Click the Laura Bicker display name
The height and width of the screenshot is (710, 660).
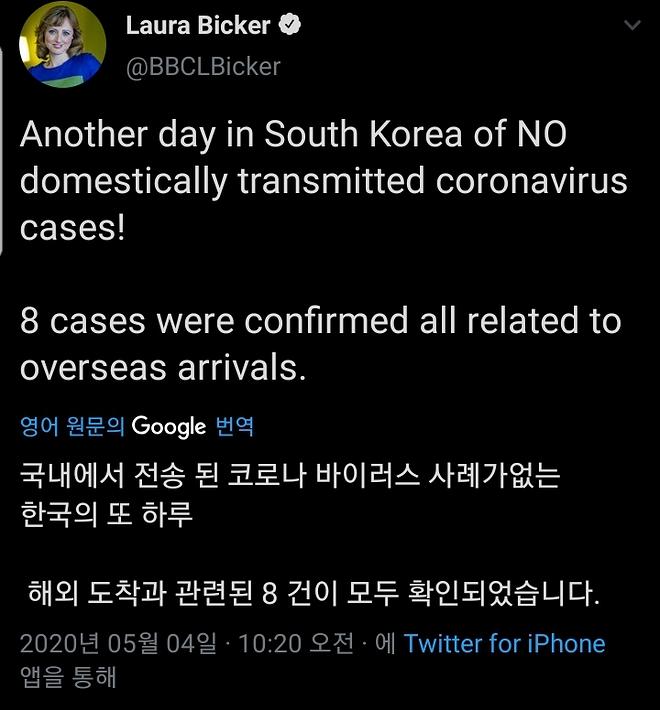click(198, 26)
